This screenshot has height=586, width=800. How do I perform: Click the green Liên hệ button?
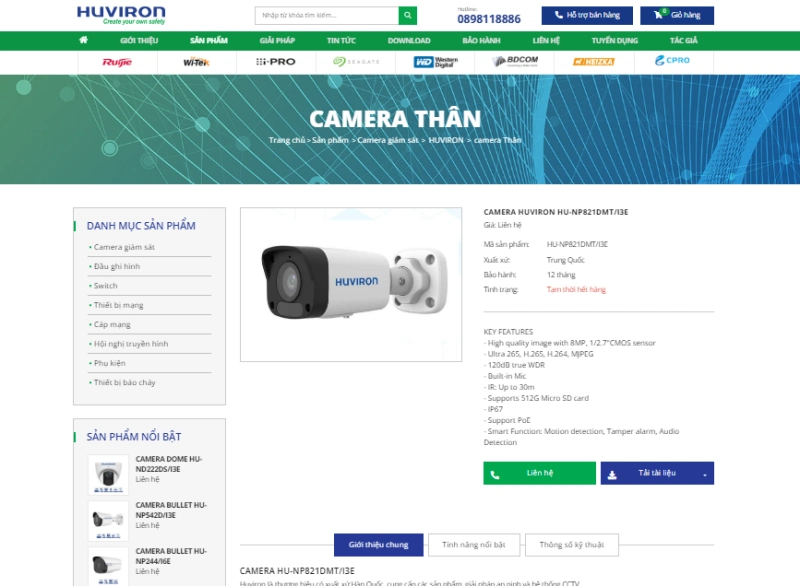[x=540, y=473]
